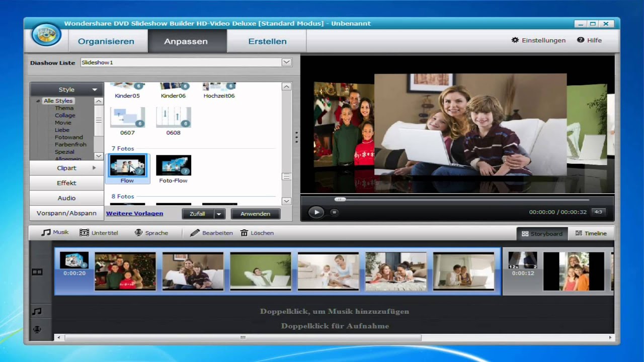Select the Foto-Flow style template

(x=173, y=169)
